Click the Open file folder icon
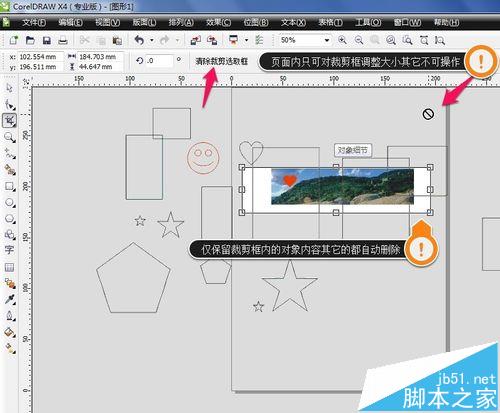The height and width of the screenshot is (413, 500). [x=30, y=40]
